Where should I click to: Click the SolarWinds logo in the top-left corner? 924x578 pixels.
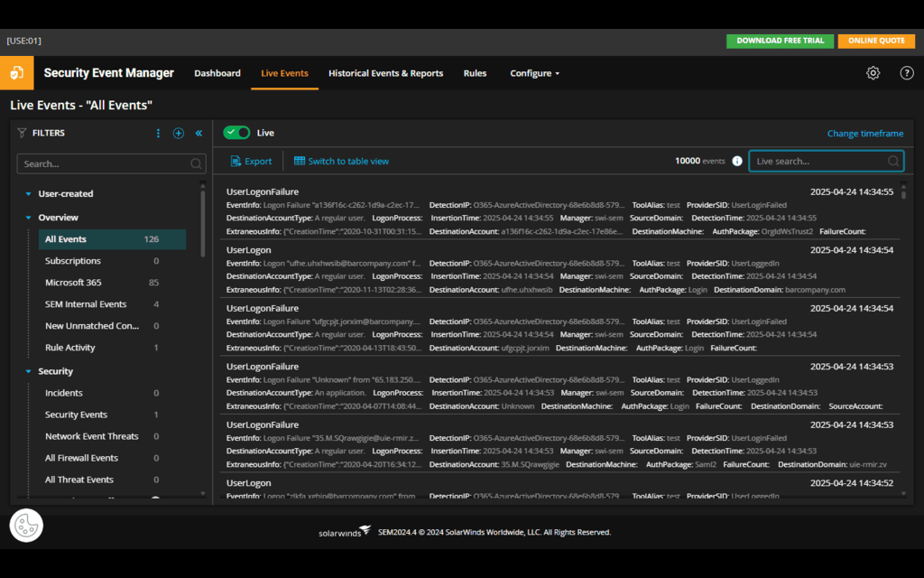pos(17,73)
